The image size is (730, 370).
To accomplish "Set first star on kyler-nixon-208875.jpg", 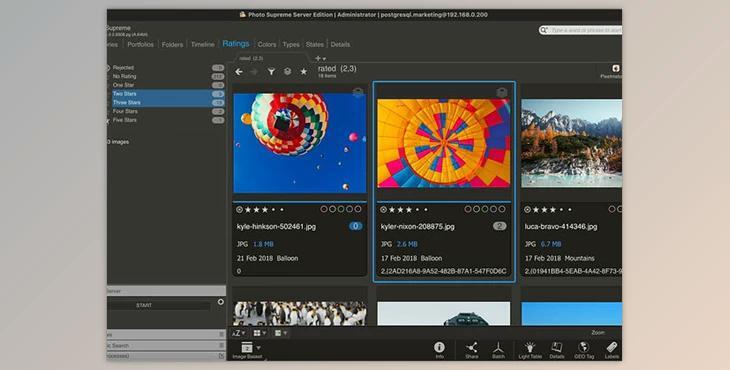I will click(392, 210).
